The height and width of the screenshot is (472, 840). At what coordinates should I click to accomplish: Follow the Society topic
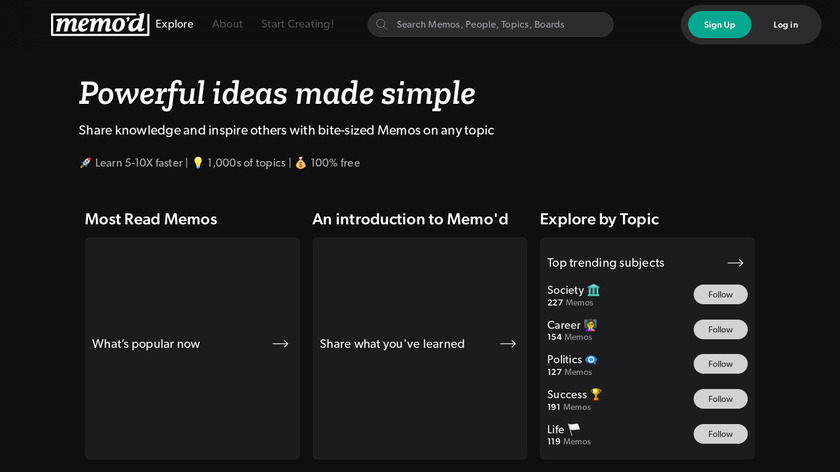pos(720,295)
